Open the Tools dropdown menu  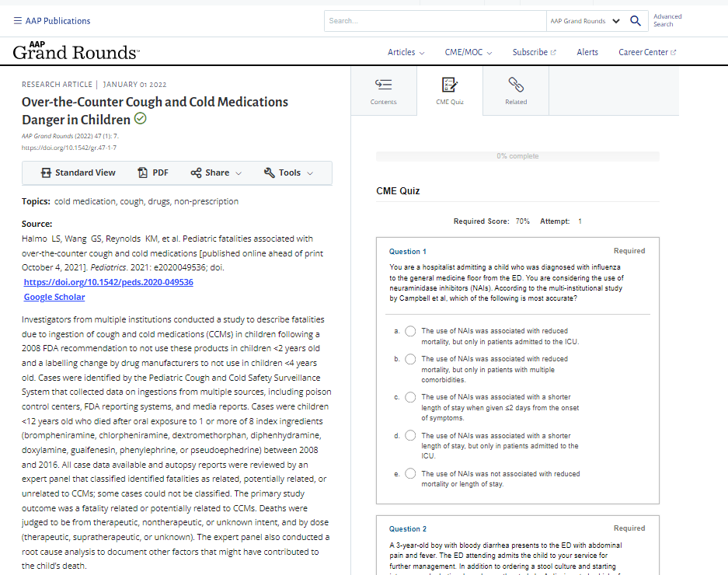pos(289,172)
